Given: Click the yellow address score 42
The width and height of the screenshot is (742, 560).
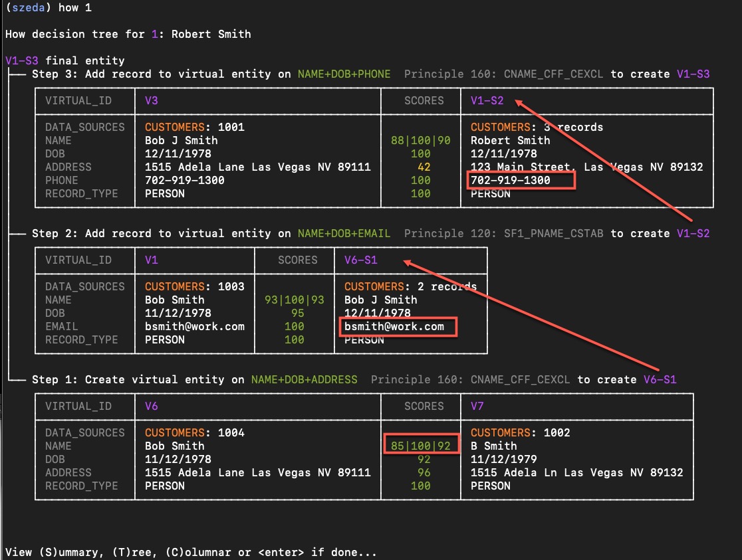Looking at the screenshot, I should [424, 167].
